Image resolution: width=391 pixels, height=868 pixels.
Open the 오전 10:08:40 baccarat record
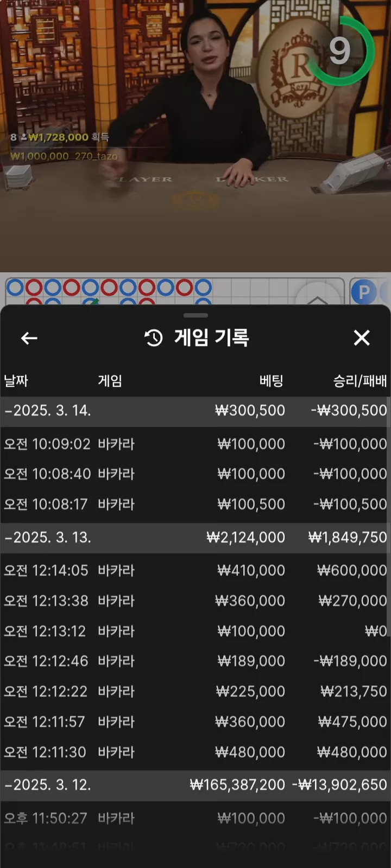pos(195,474)
